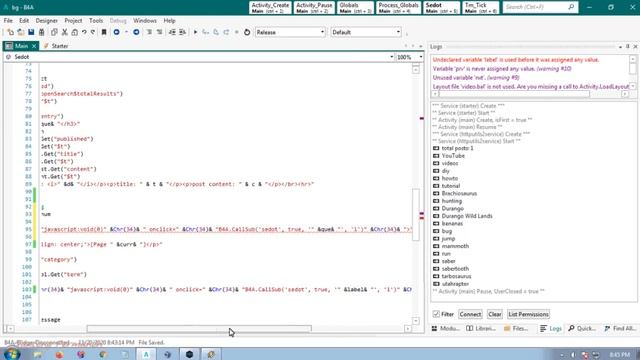Screen dimensions: 640x360
Task: Toggle a bookmark with the bookmark icon
Action: pyautogui.click(x=104, y=32)
